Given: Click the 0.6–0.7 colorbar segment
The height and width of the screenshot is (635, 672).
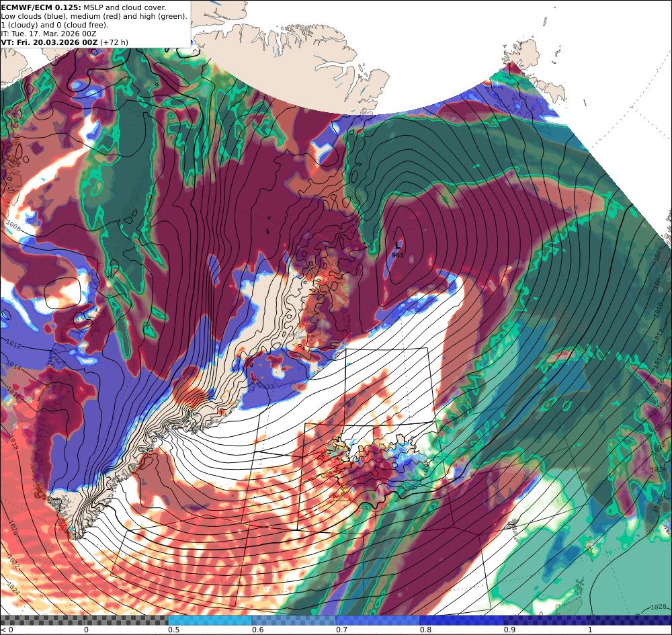Looking at the screenshot, I should tap(294, 620).
